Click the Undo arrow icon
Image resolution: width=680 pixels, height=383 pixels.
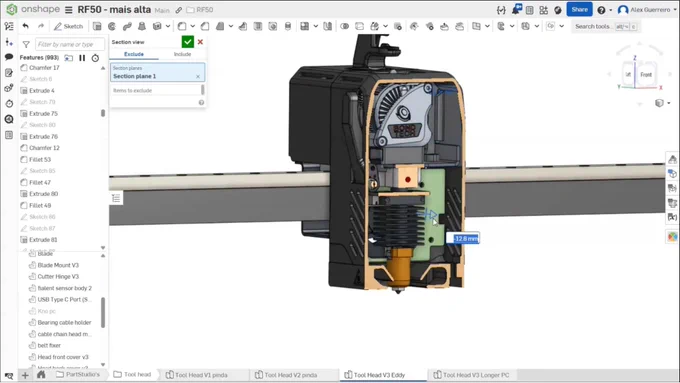(26, 26)
